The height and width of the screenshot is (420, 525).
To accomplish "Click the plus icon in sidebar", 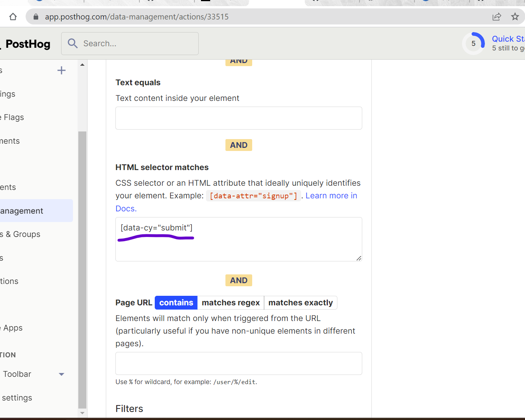I will point(62,70).
